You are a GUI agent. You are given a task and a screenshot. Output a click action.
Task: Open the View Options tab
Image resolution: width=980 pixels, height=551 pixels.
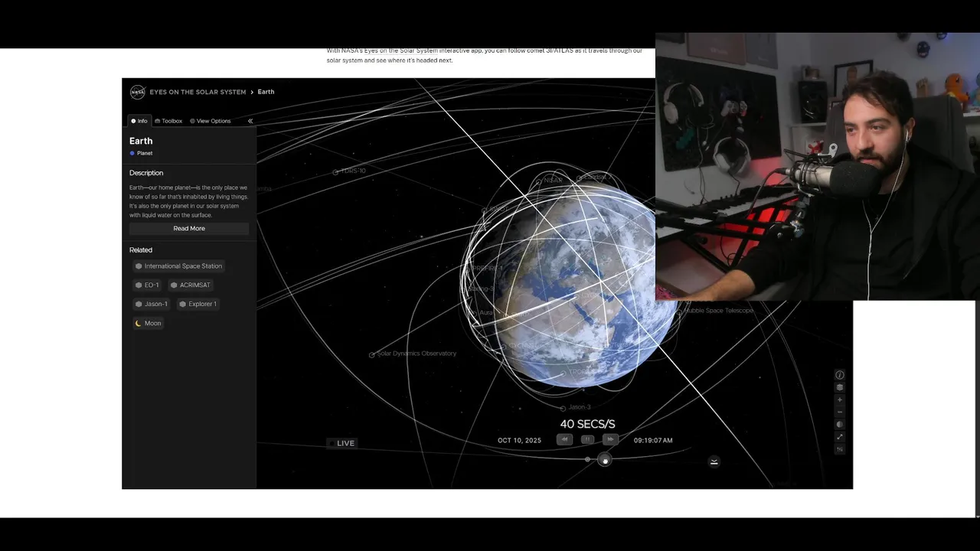210,121
